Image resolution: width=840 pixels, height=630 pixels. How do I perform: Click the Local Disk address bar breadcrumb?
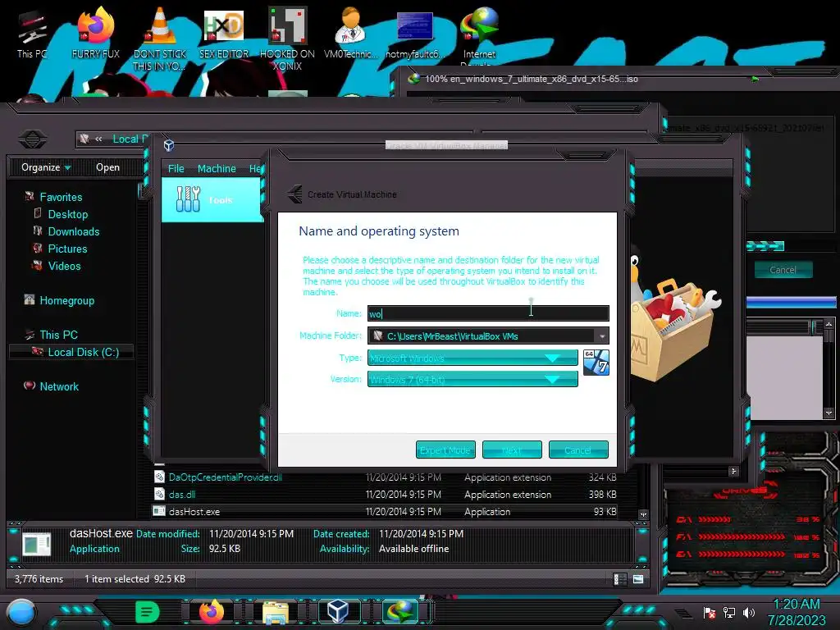[x=130, y=139]
